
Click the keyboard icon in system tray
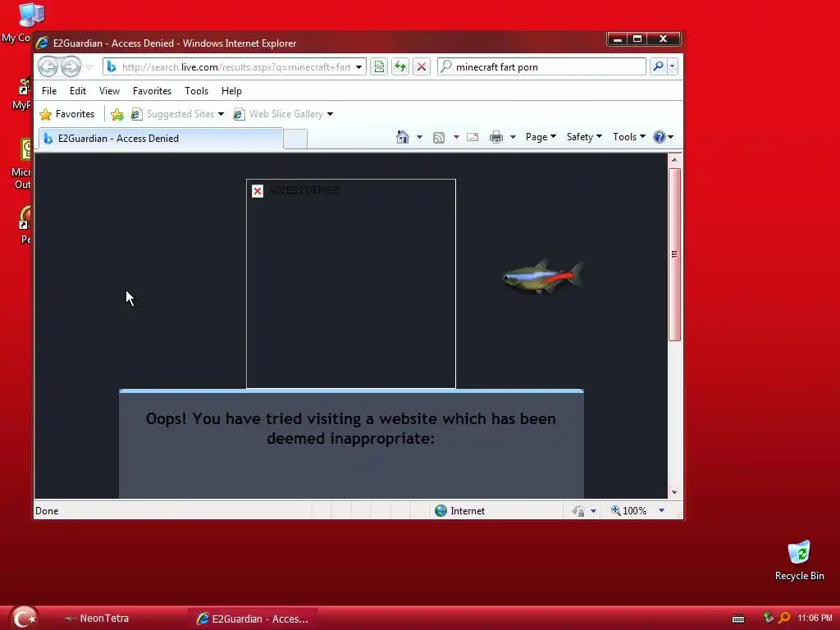(738, 619)
